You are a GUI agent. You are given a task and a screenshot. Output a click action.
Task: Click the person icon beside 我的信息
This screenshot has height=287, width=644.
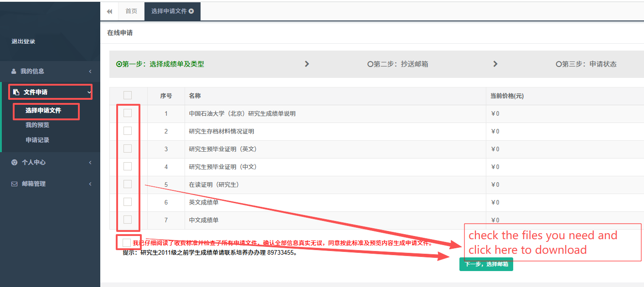tap(14, 72)
